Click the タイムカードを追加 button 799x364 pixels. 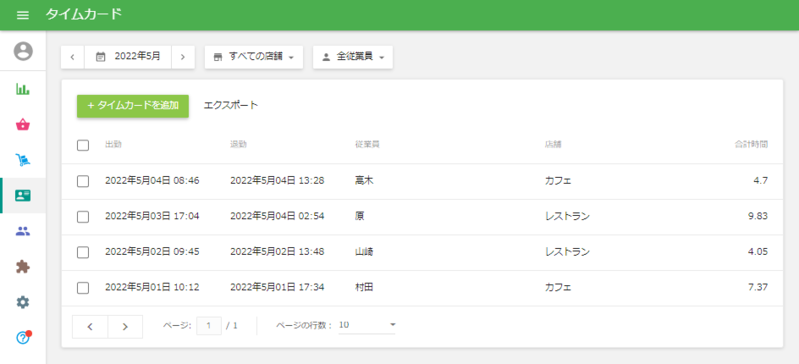point(133,106)
